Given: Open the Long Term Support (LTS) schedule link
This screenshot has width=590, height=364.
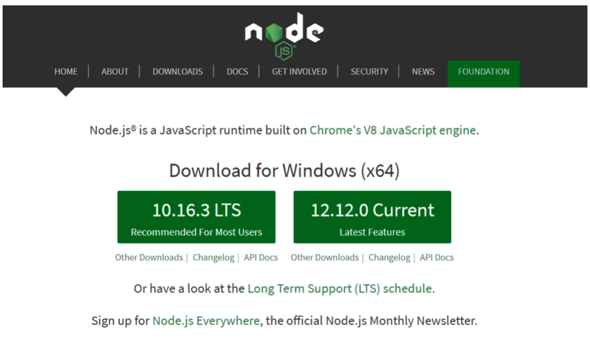Looking at the screenshot, I should [x=340, y=288].
